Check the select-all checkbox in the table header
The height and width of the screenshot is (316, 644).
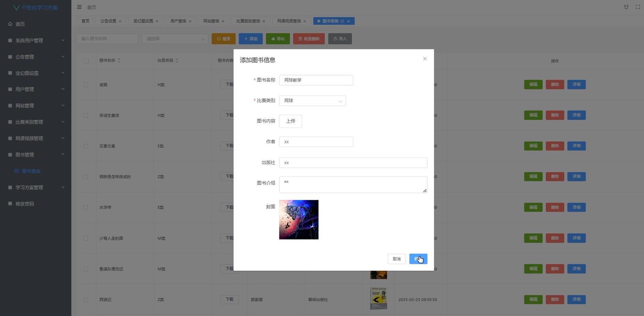pyautogui.click(x=86, y=60)
